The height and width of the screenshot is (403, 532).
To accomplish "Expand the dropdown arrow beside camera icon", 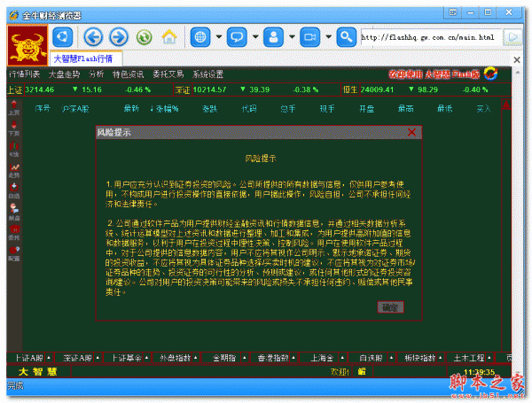I will [x=328, y=36].
